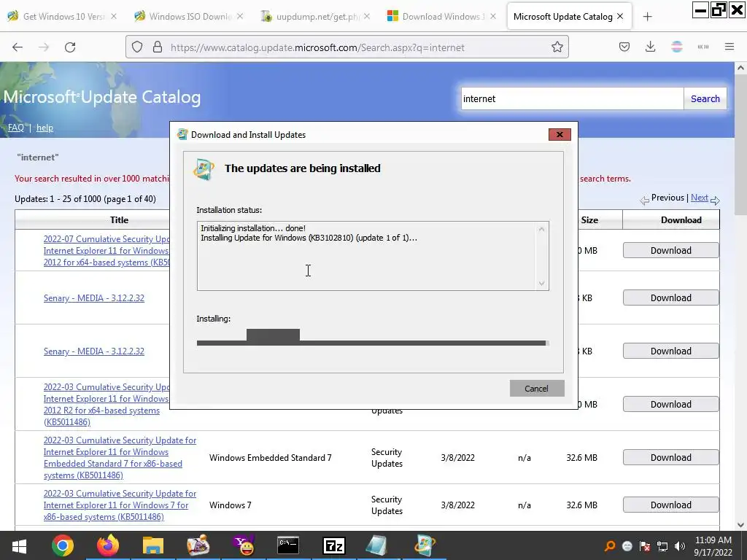
Task: Click the network tray icon
Action: pos(662,546)
